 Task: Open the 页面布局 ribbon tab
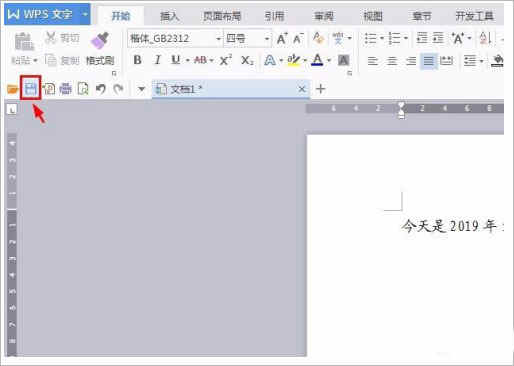point(222,16)
